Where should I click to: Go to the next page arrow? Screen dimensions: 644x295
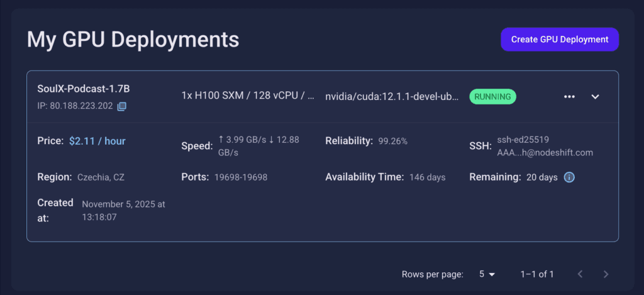[606, 274]
